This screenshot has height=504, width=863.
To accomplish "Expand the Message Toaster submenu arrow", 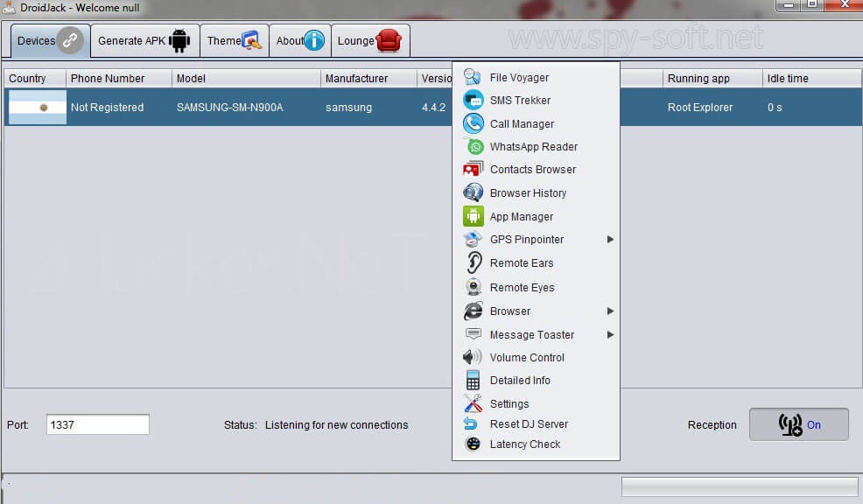I will (610, 335).
